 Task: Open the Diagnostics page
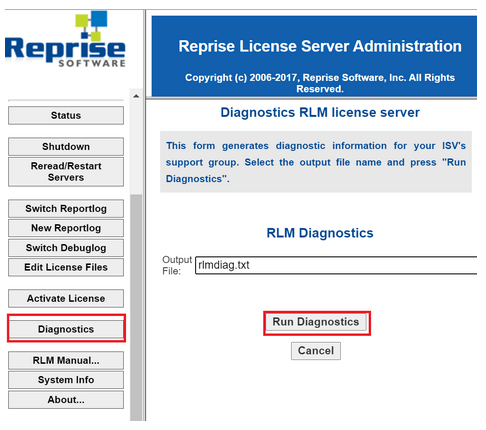(66, 329)
